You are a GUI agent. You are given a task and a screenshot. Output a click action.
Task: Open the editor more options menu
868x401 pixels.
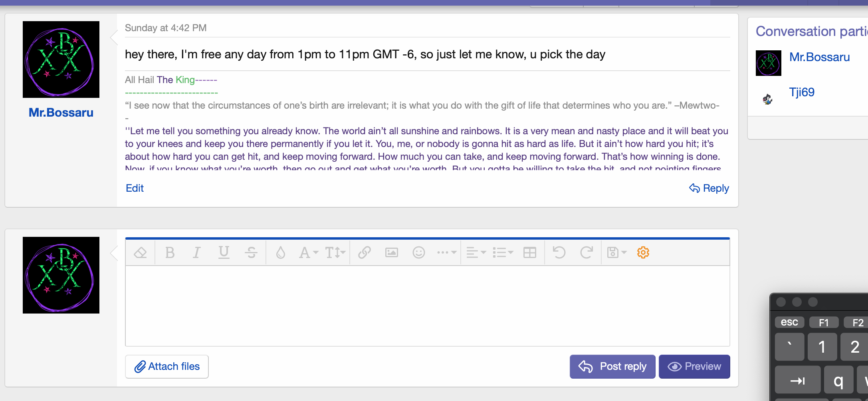(x=446, y=252)
